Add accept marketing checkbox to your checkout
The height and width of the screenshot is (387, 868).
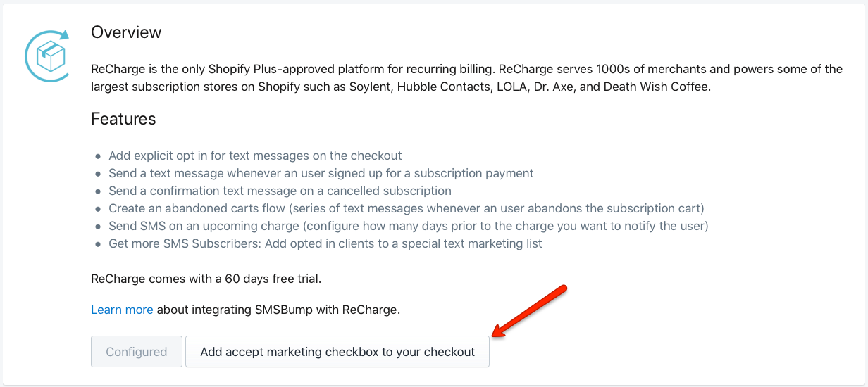click(337, 351)
